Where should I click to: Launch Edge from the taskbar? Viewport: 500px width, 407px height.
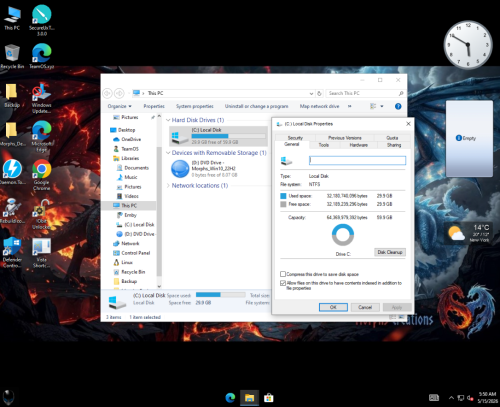[230, 398]
